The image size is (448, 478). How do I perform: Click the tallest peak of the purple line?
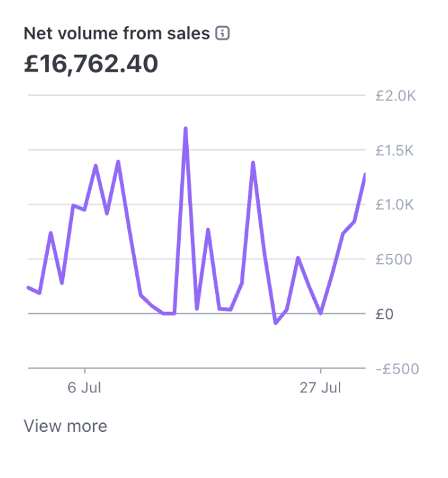coord(185,128)
